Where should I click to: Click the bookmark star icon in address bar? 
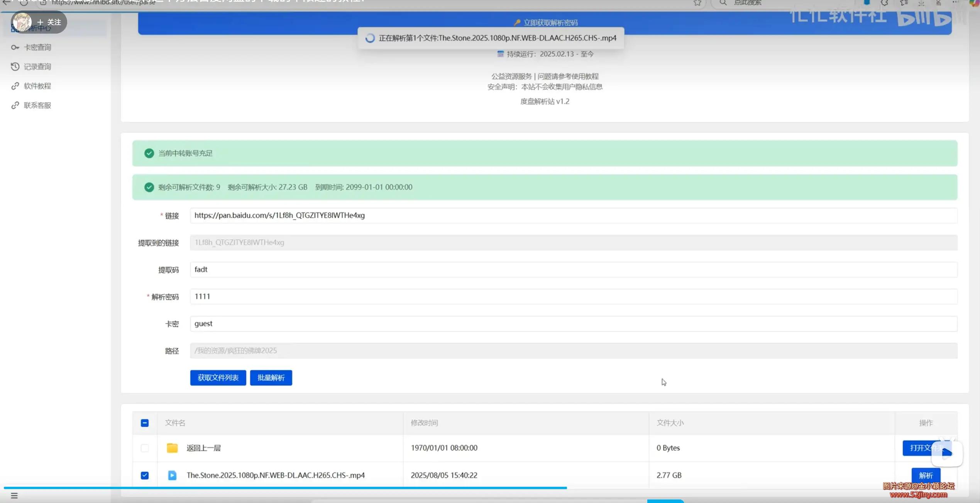(697, 3)
